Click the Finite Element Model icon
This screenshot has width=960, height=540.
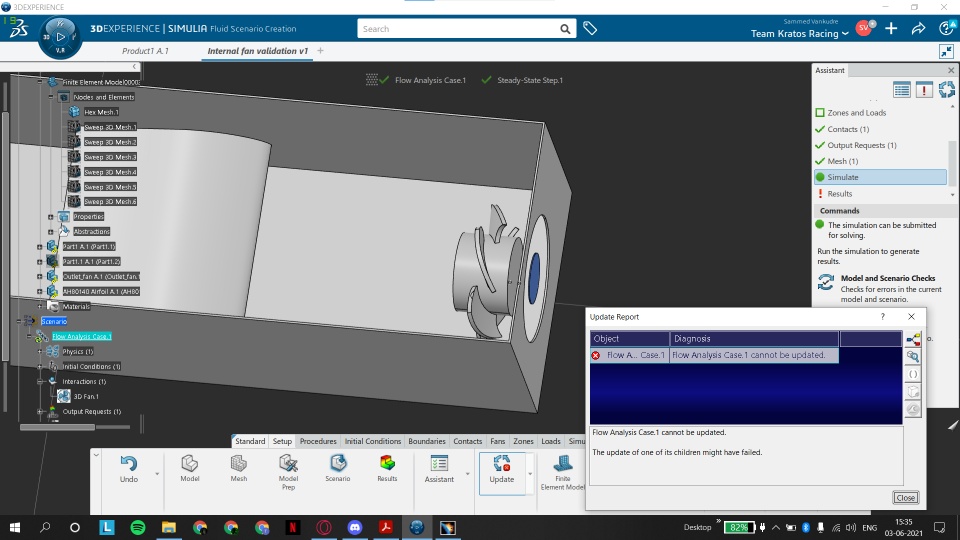563,463
